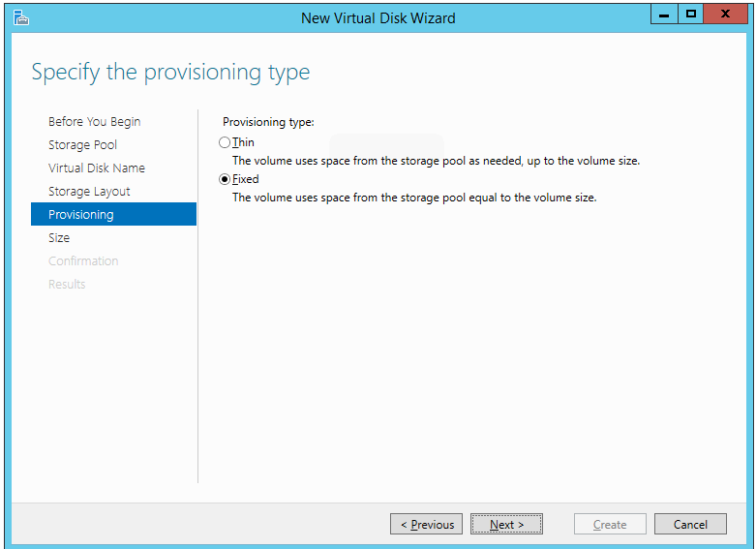Cancel the New Virtual Disk Wizard
Screen dimensions: 756x549
pyautogui.click(x=690, y=524)
